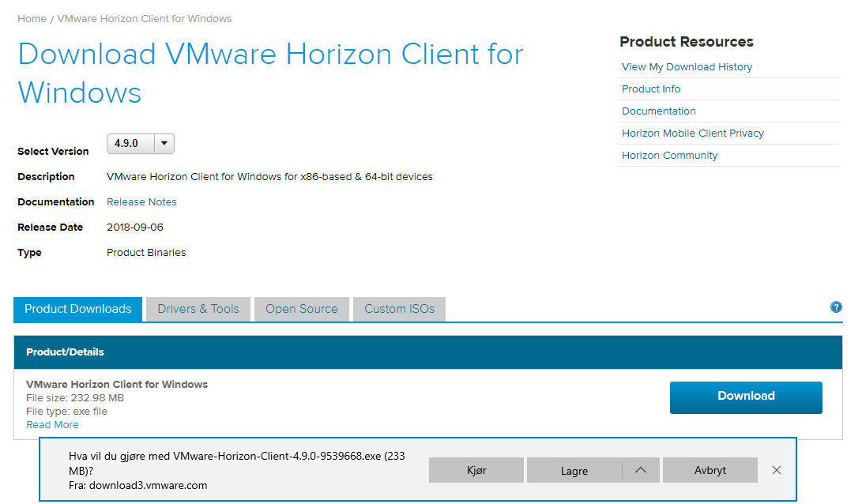Open View My Download History link
Image resolution: width=862 pixels, height=504 pixels.
pyautogui.click(x=687, y=66)
